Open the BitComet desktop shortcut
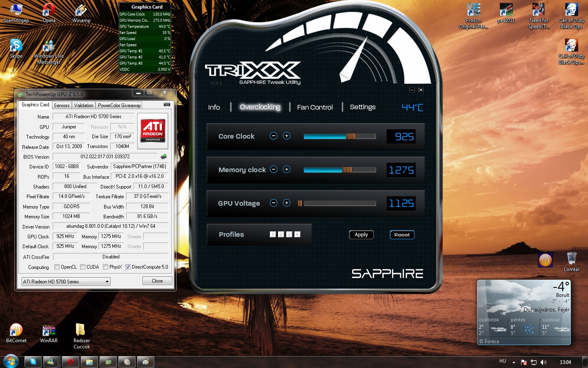The width and height of the screenshot is (588, 368). tap(16, 333)
